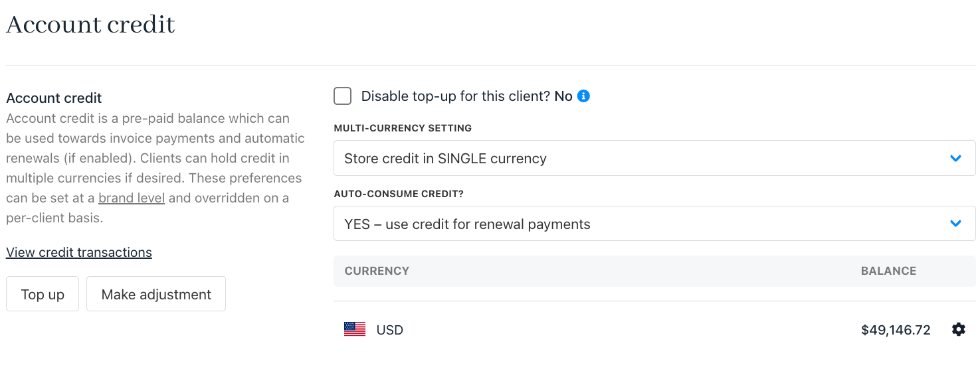Open the Store credit in SINGLE currency dropdown
The image size is (980, 383).
point(654,158)
